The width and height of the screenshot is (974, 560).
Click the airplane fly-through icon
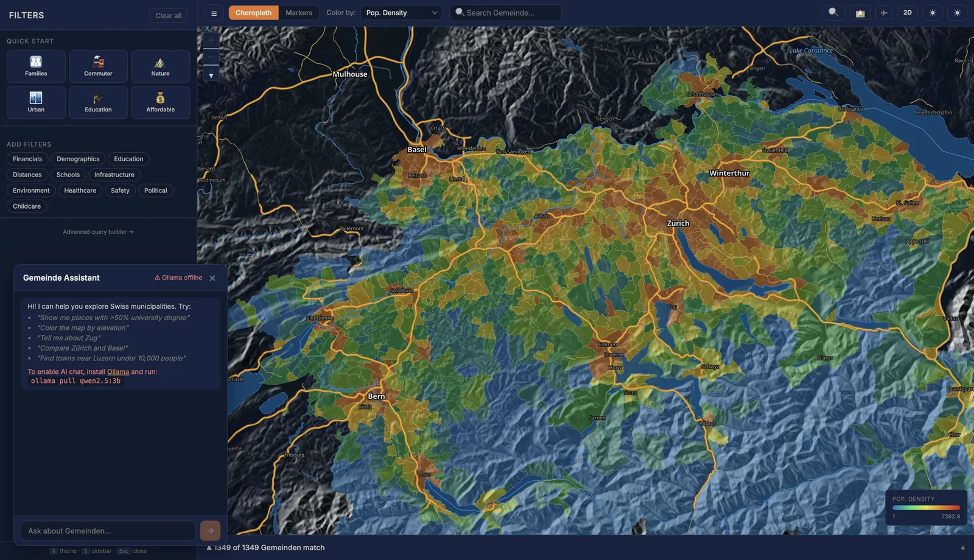tap(884, 13)
